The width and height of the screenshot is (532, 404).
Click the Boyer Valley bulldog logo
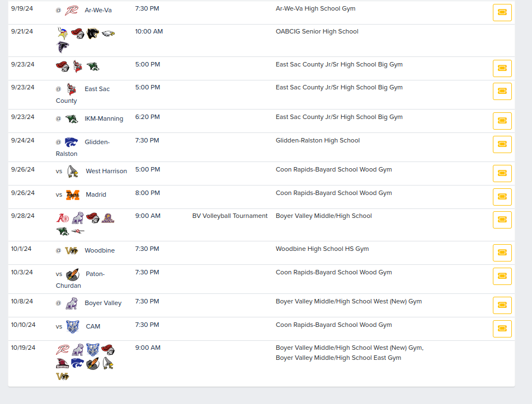click(x=71, y=303)
